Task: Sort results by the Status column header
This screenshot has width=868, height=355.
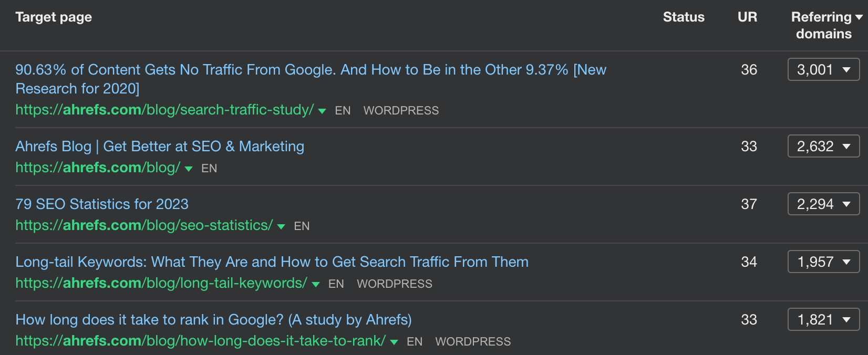Action: pos(684,17)
